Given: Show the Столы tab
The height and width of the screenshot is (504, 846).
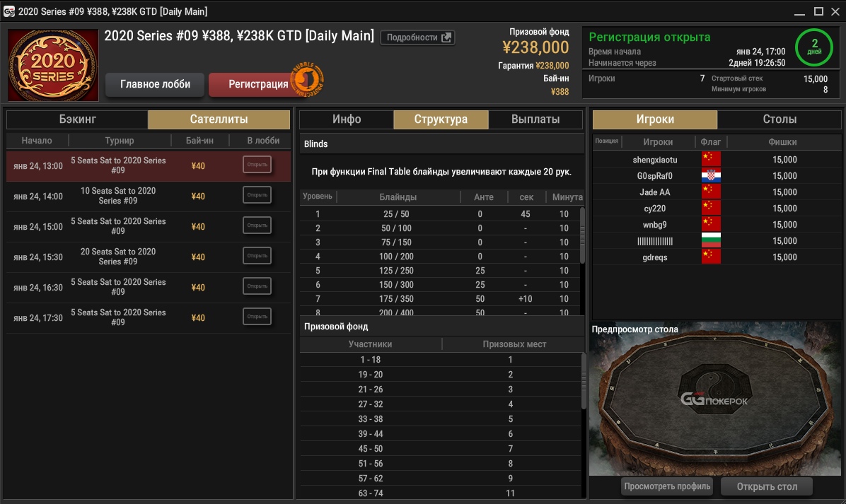Looking at the screenshot, I should click(x=780, y=119).
